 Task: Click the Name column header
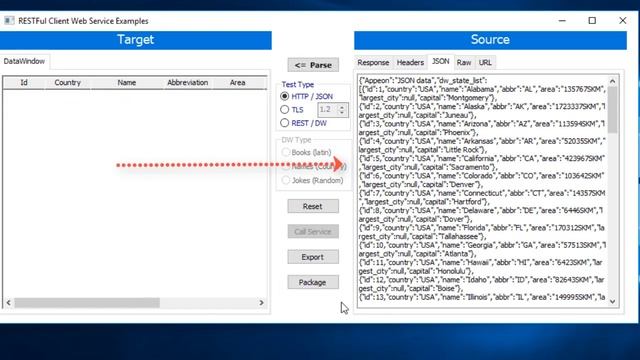[x=127, y=82]
